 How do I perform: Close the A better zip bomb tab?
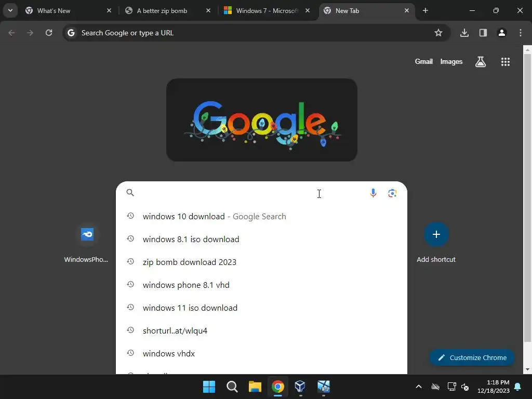coord(208,11)
